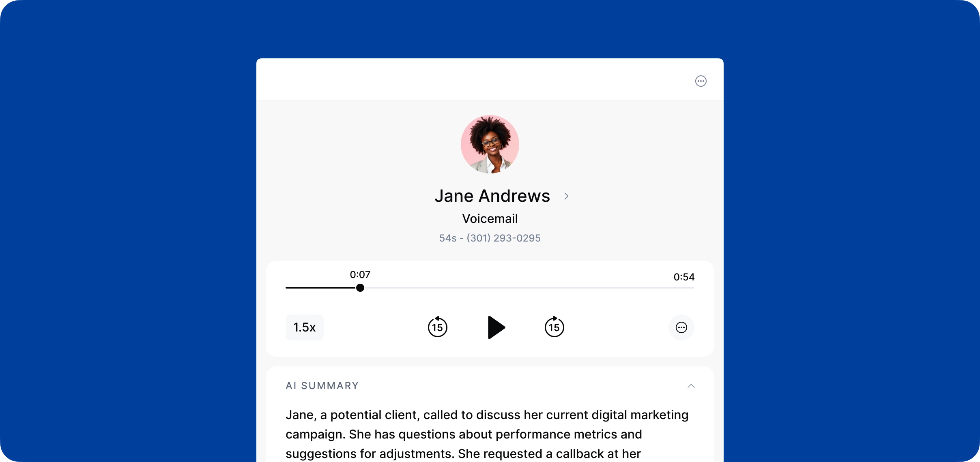Skip the voicemail forward 15 seconds
The image size is (980, 462).
click(x=554, y=327)
